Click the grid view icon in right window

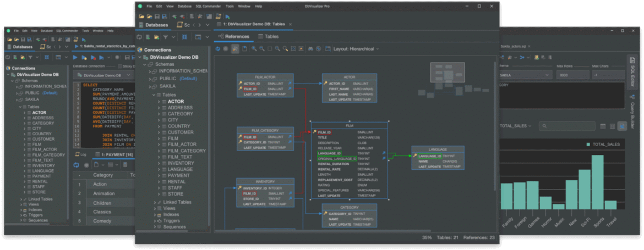[x=603, y=126]
